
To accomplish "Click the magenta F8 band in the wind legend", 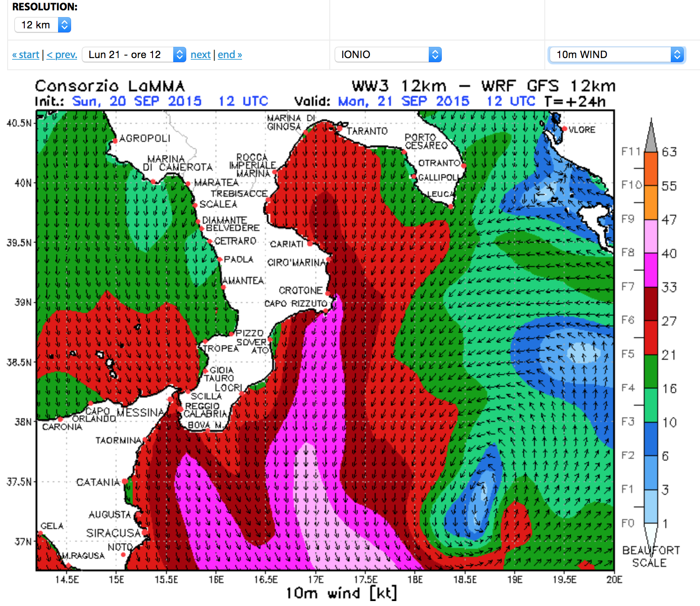I will tap(651, 270).
